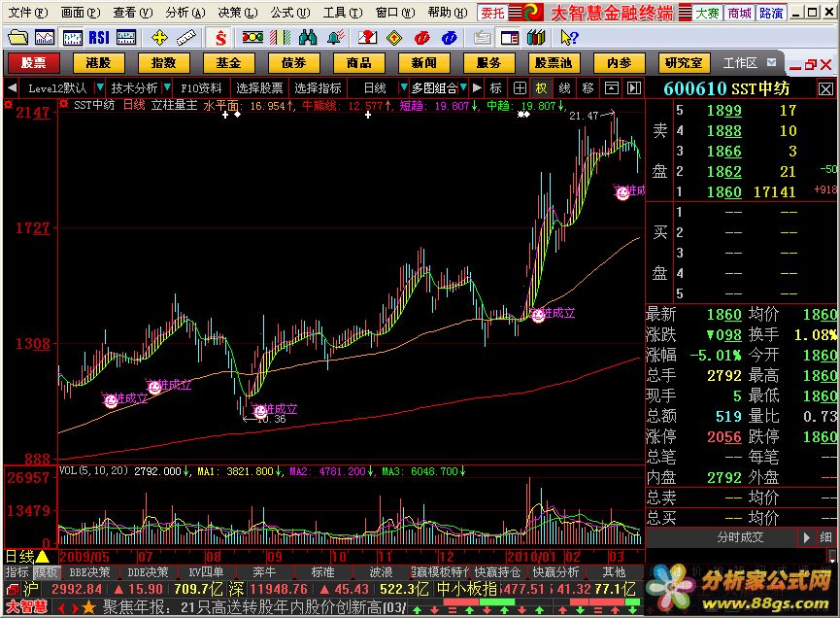Click the red dollar sign icon
The image size is (840, 618).
click(x=220, y=38)
